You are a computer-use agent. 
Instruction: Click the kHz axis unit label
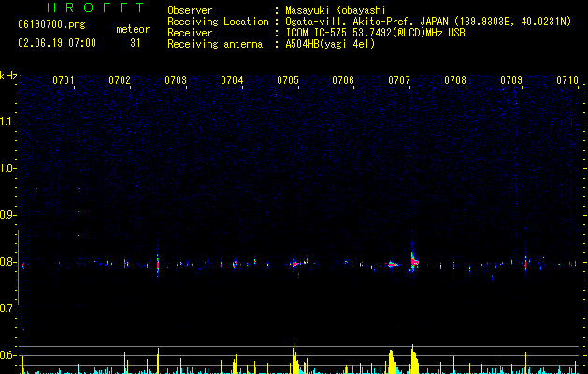tap(8, 76)
